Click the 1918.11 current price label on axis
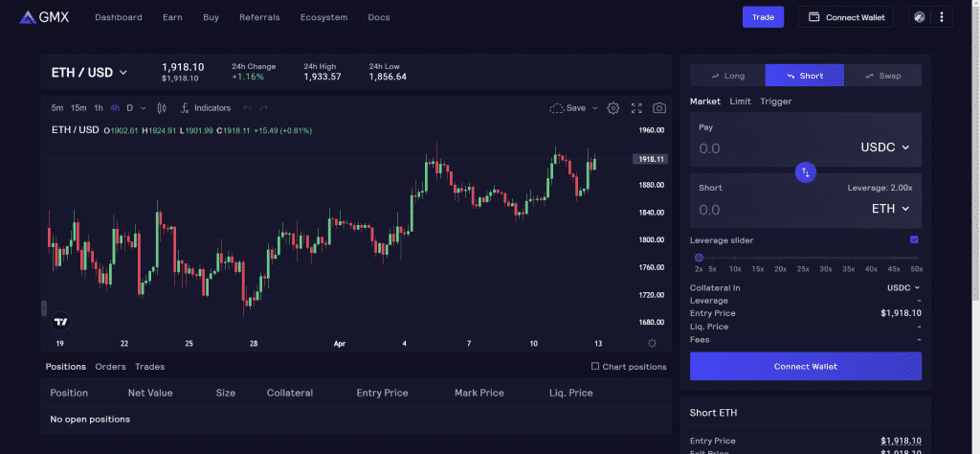The height and width of the screenshot is (454, 980). pyautogui.click(x=651, y=159)
